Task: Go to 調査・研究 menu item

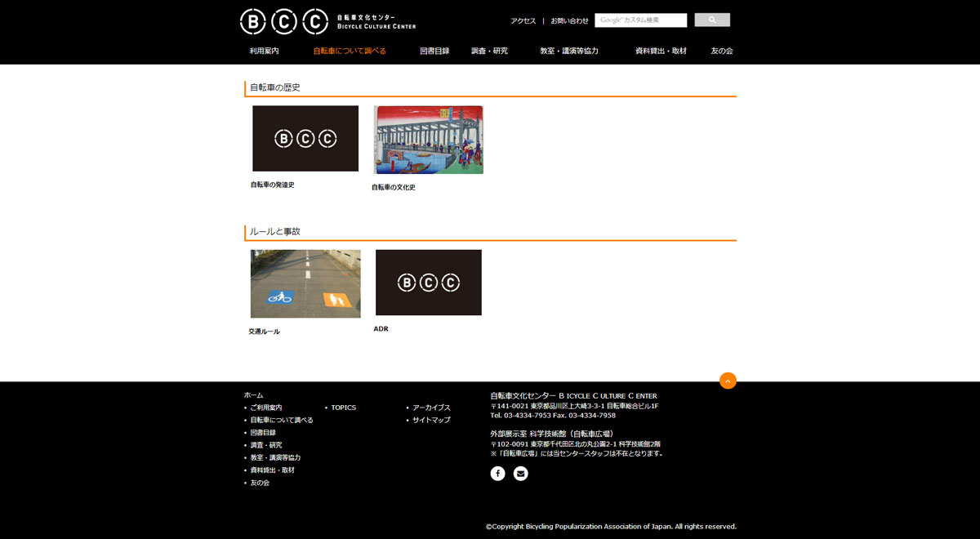Action: tap(489, 51)
